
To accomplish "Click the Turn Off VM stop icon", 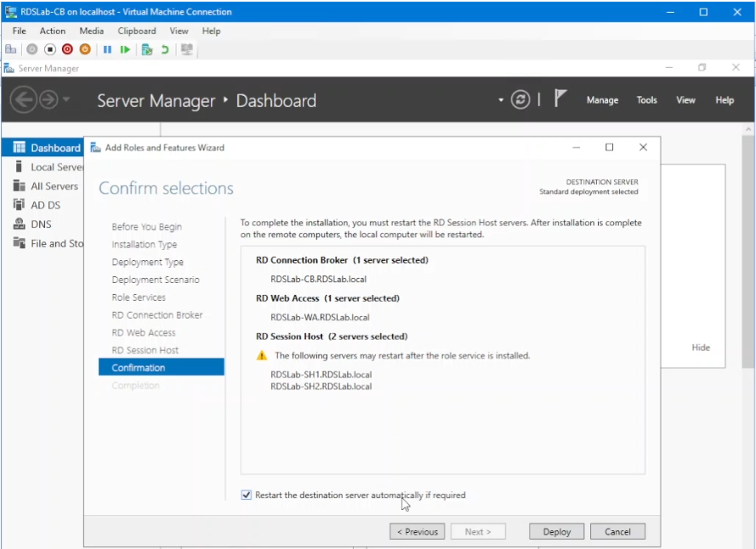I will (50, 49).
